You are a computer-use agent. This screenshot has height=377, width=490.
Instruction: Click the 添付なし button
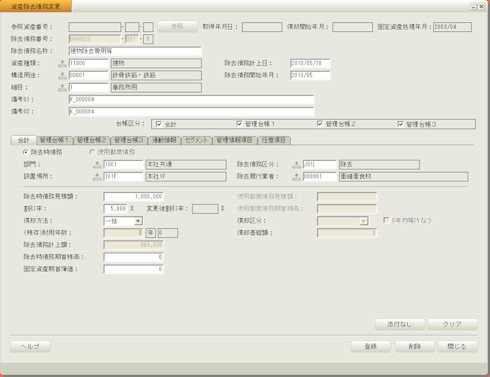pos(400,324)
